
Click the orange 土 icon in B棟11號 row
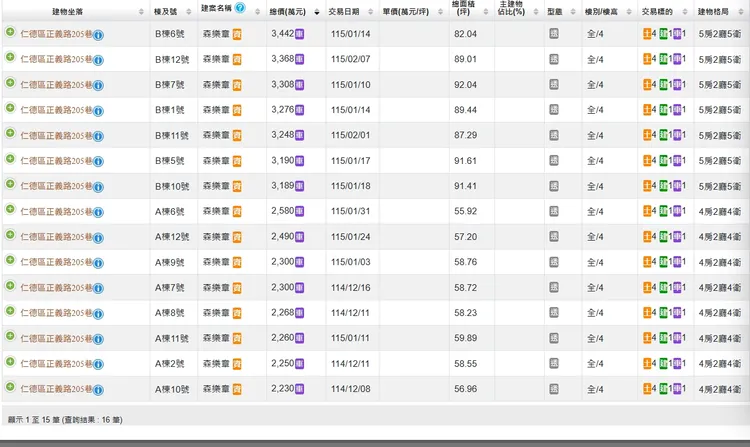coord(646,136)
